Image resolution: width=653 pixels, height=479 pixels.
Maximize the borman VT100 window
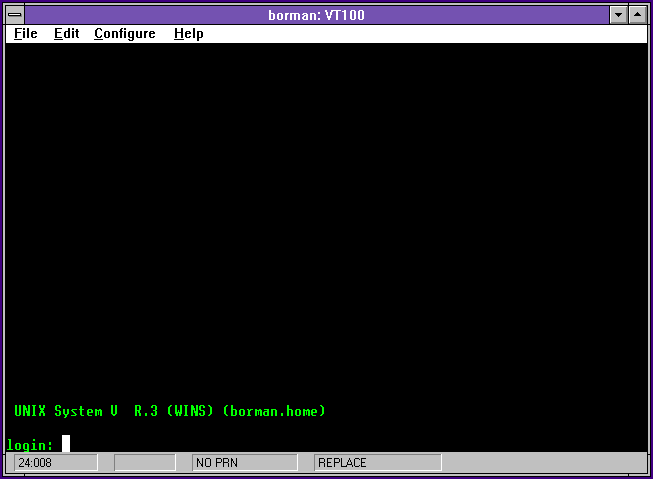638,15
